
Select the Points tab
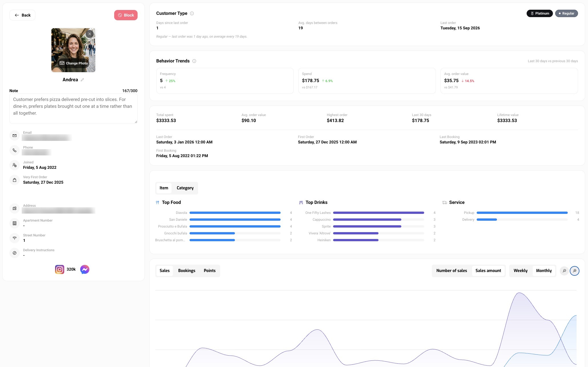(x=210, y=271)
